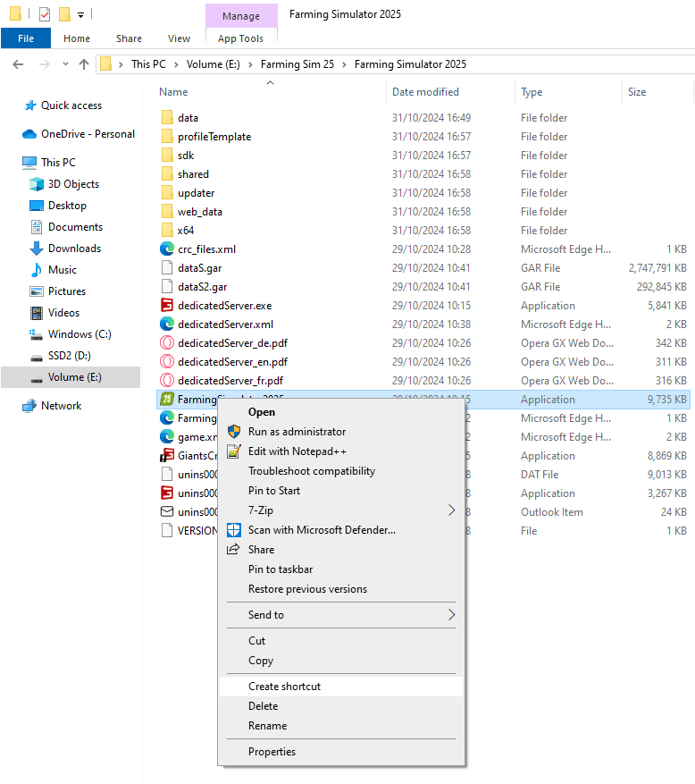
Task: Click the Run as administrator shield icon
Action: pos(234,432)
